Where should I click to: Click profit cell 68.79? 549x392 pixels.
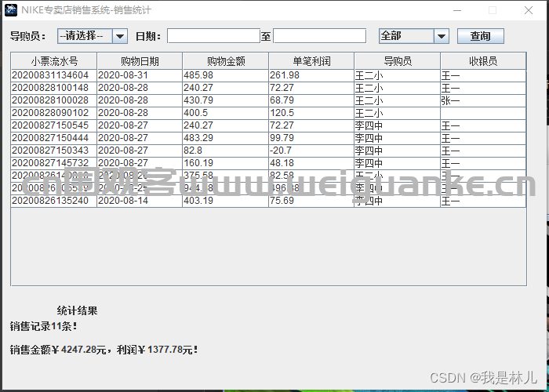pos(311,100)
